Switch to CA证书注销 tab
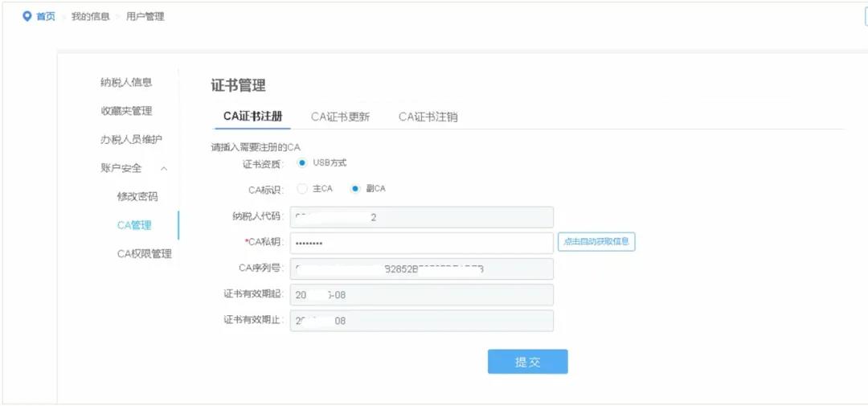868x406 pixels. coord(428,117)
